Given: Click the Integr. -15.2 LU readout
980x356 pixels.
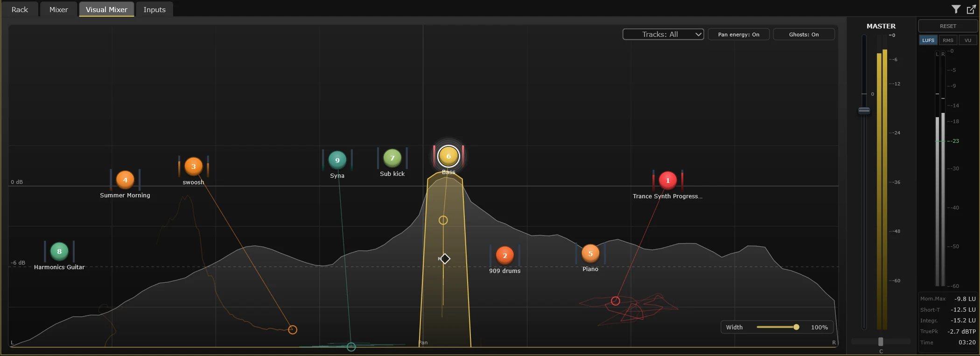Looking at the screenshot, I should [948, 321].
